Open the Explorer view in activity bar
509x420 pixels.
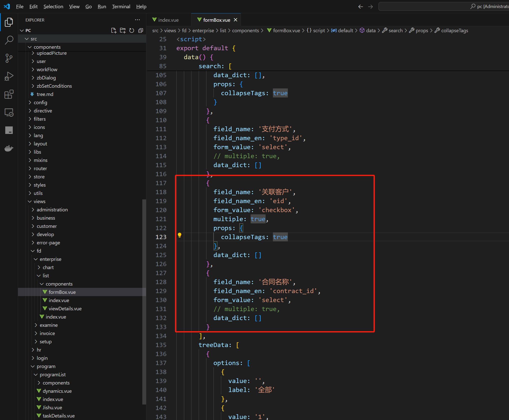coord(9,22)
